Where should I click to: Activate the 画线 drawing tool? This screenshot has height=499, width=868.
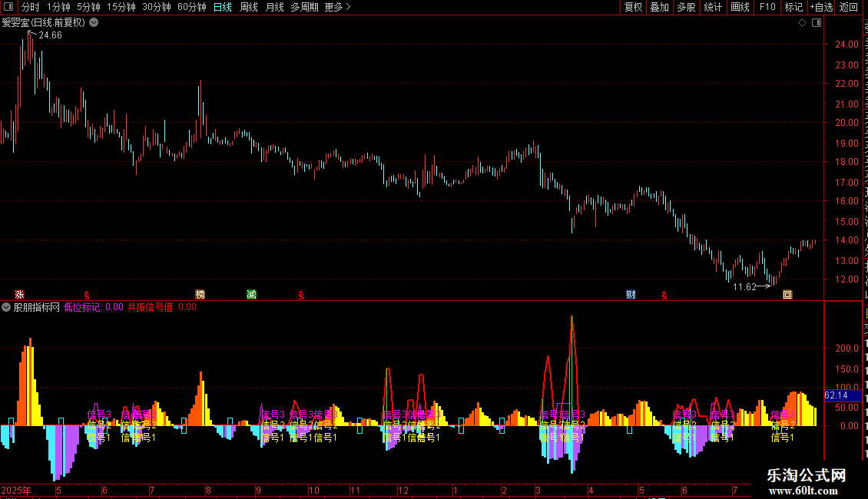click(x=740, y=7)
